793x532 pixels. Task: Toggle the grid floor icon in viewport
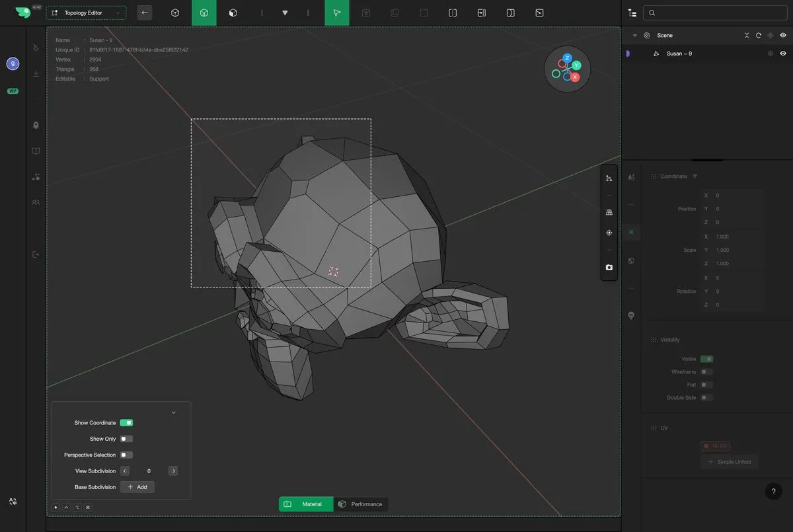click(x=609, y=212)
